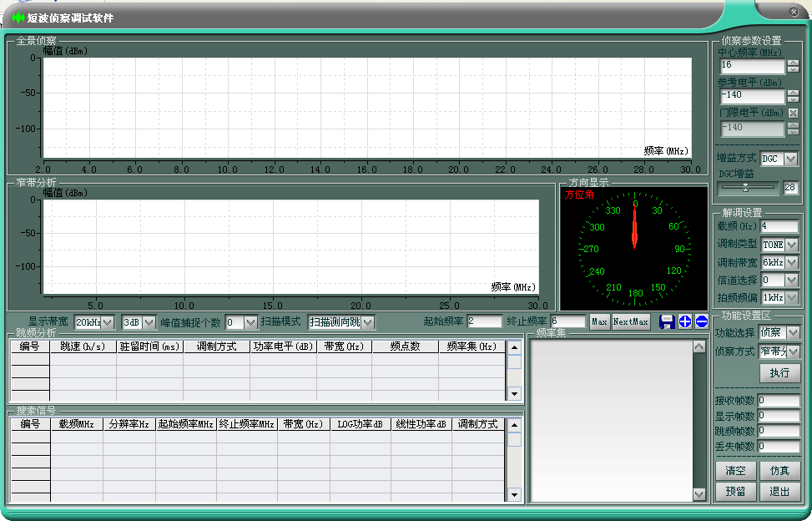812x521 pixels.
Task: Click the DGC增益 slider handle
Action: (x=746, y=188)
